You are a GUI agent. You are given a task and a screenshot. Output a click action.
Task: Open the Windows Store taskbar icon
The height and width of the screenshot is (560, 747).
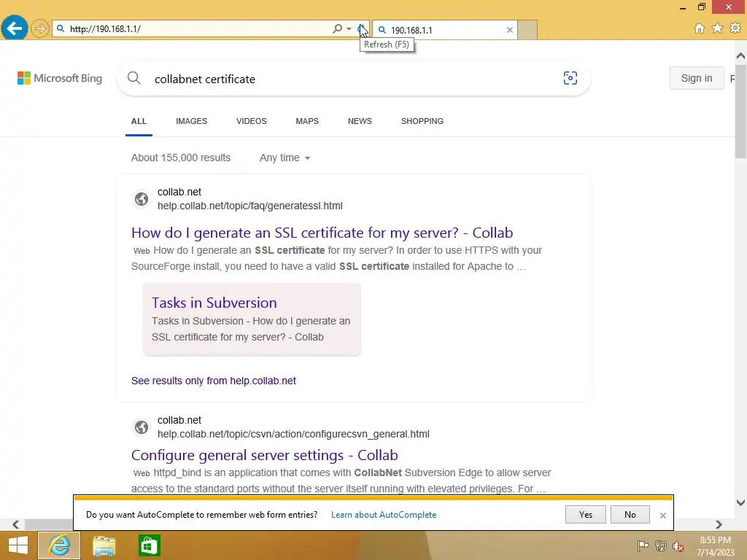(x=149, y=545)
